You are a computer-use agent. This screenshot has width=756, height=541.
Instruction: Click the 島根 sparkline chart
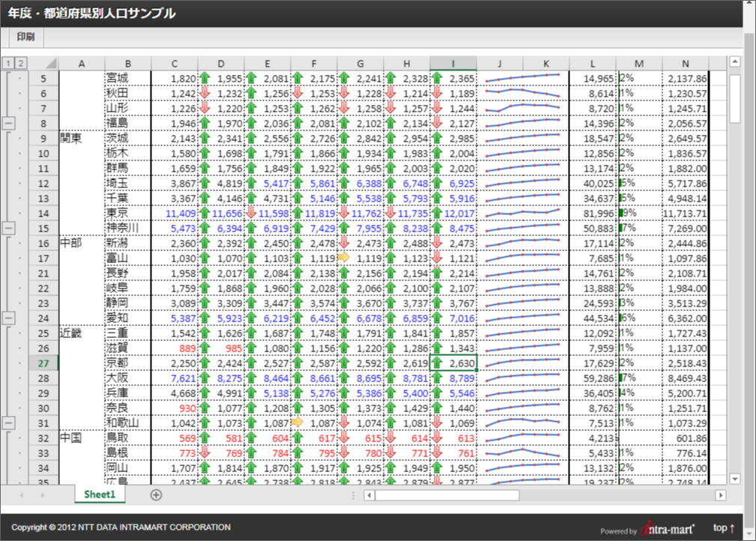(x=523, y=453)
